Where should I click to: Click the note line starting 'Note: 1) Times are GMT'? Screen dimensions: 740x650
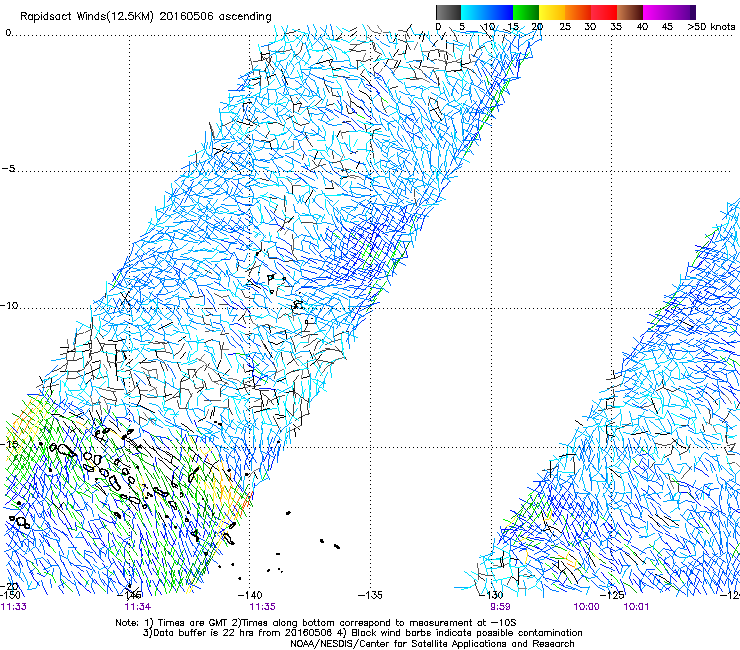click(316, 623)
